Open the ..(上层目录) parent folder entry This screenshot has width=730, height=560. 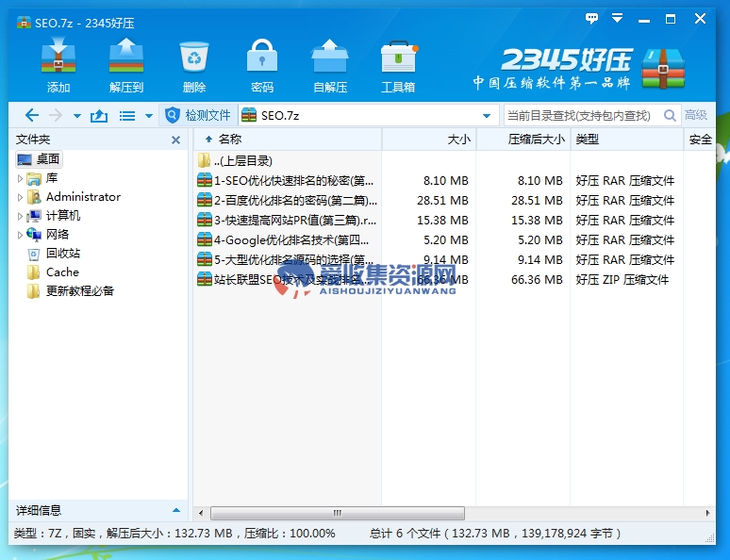click(x=235, y=161)
